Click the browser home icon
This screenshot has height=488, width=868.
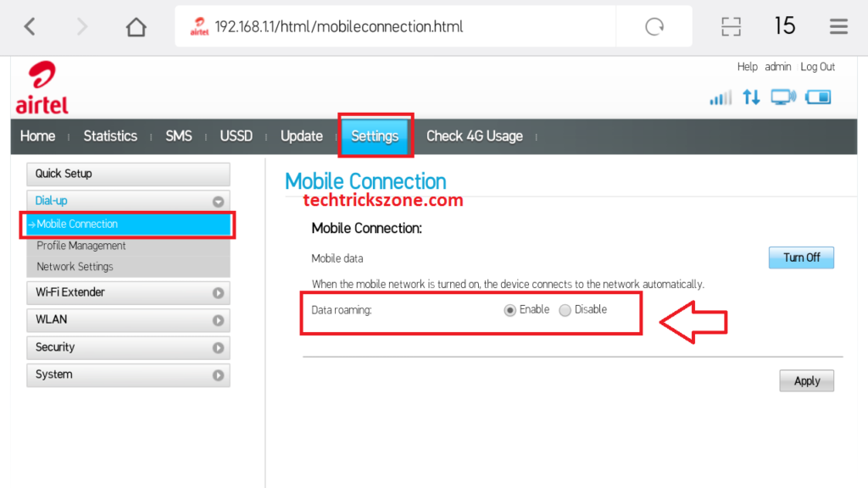[136, 27]
